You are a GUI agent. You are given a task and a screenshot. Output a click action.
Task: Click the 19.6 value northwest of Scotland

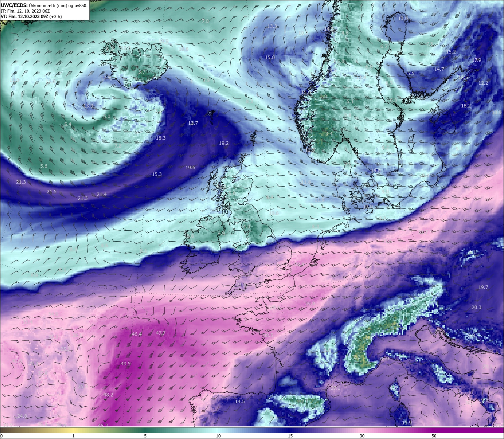190,168
